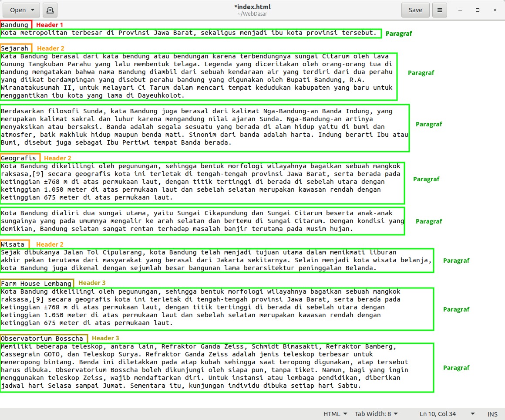Open the hamburger menu in the header bar

click(440, 10)
